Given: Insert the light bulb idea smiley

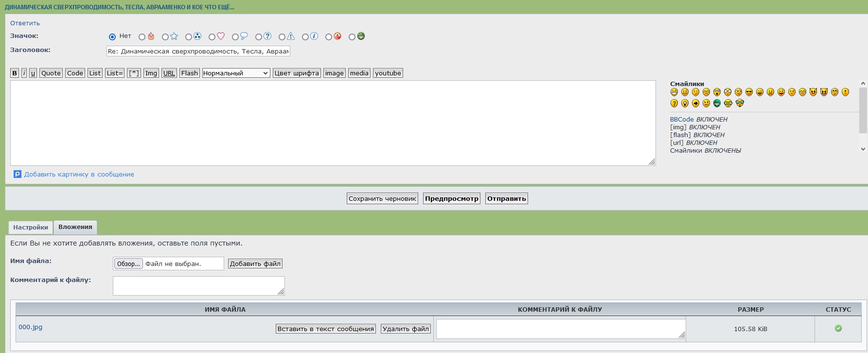Looking at the screenshot, I should (x=685, y=103).
